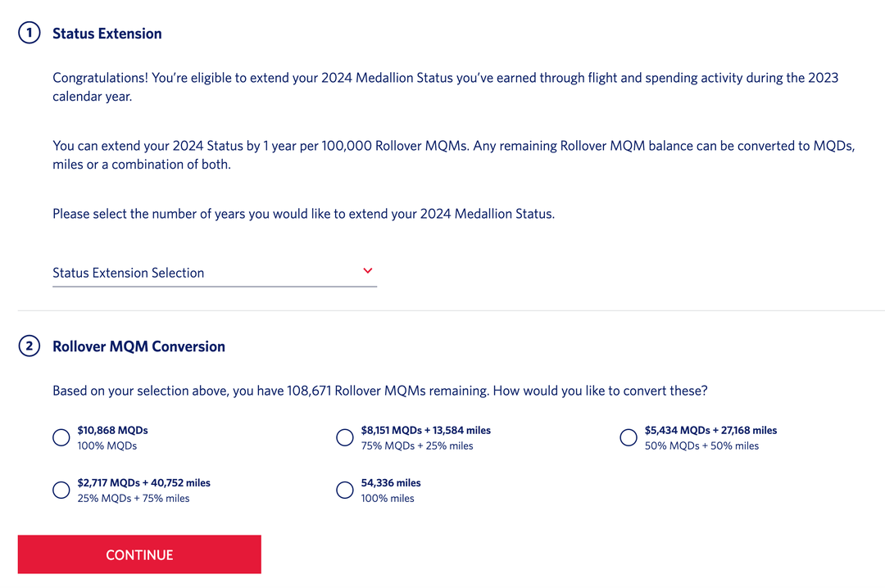
Task: Click the Rollover MQM Conversion heading
Action: tap(139, 346)
